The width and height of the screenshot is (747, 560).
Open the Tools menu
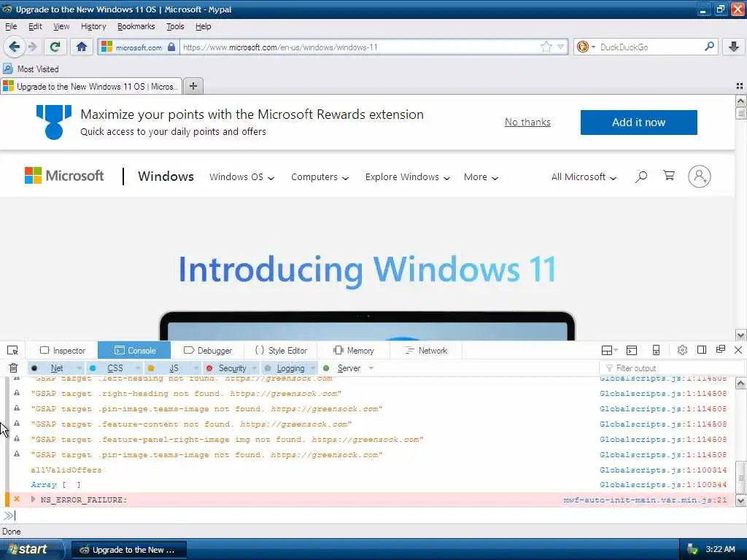(175, 26)
